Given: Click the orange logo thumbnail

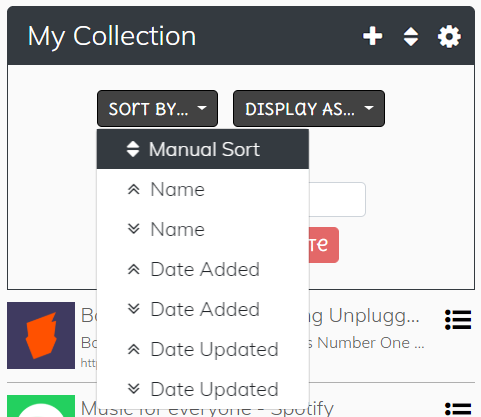Looking at the screenshot, I should [41, 335].
